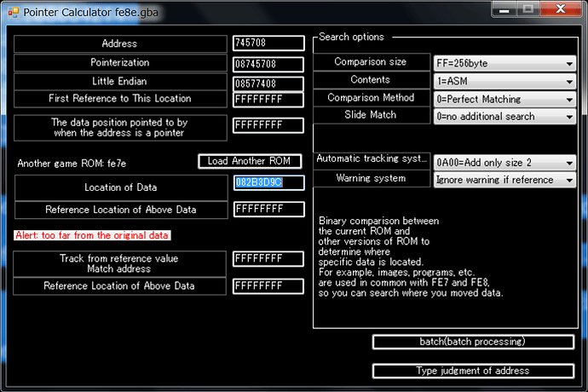Click the bottom Reference Location of Above Data field
The width and height of the screenshot is (588, 392).
pos(268,286)
